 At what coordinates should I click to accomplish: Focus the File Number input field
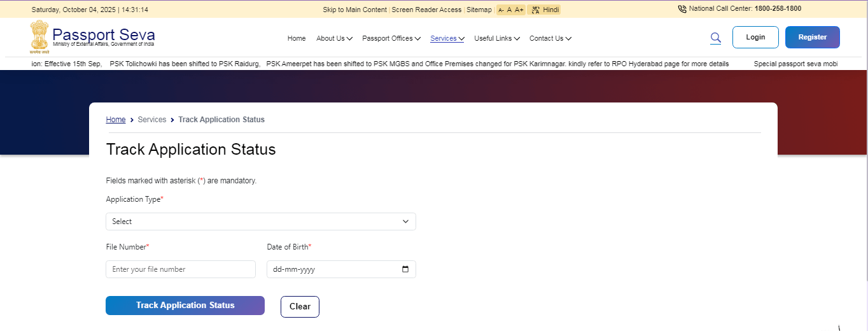click(x=181, y=269)
